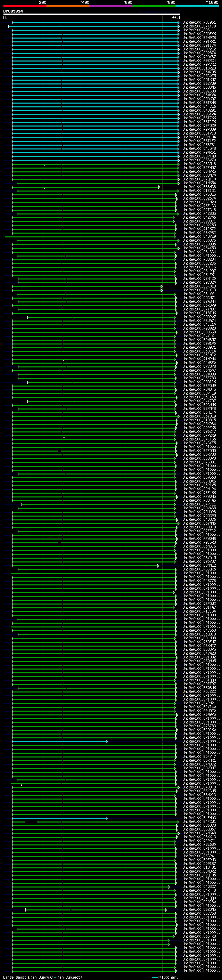Select label UniRef100_C4Y7D7

tap(199, 401)
